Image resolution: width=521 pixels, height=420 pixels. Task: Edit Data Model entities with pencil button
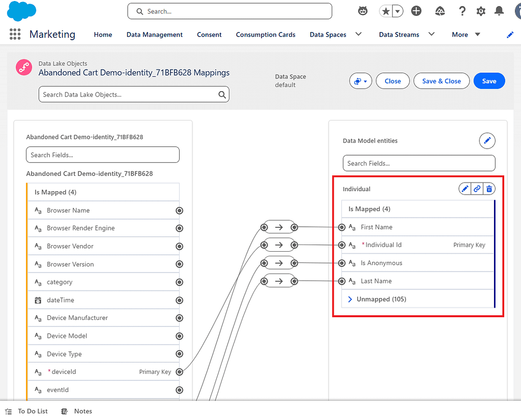(487, 141)
